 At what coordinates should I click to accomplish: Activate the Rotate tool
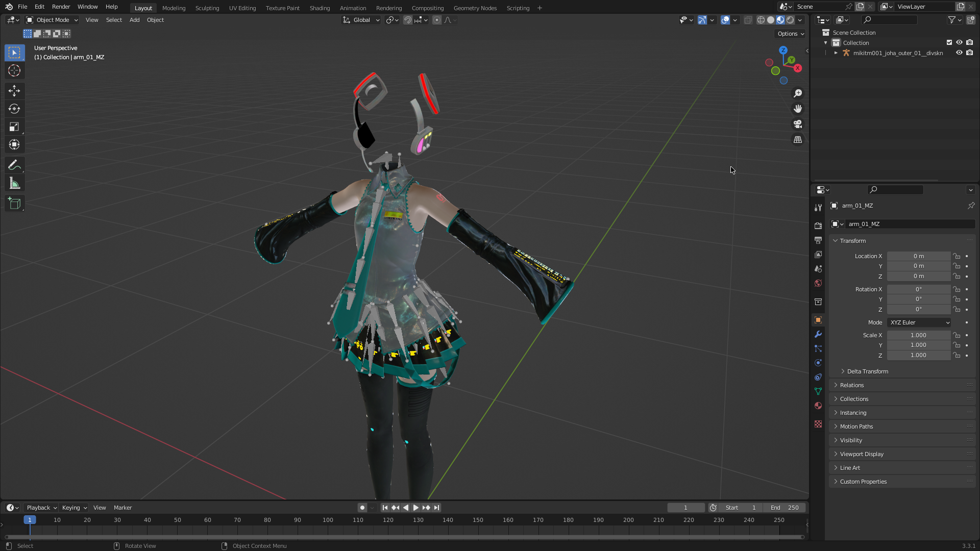(x=14, y=109)
